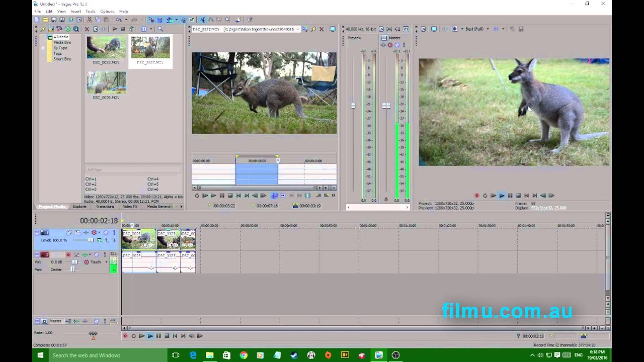Click Video Preview Project Properties icon

tap(423, 29)
